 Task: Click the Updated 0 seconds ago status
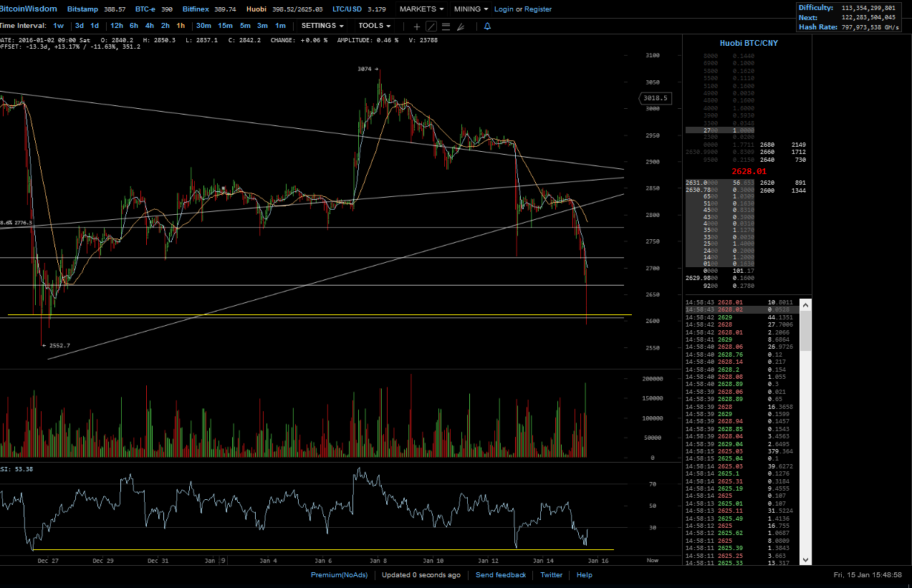point(421,575)
